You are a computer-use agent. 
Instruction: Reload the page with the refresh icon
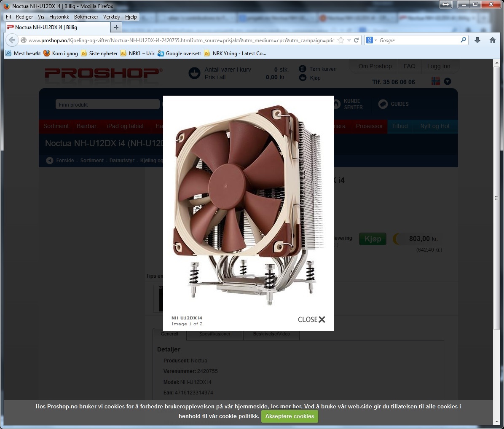coord(356,40)
